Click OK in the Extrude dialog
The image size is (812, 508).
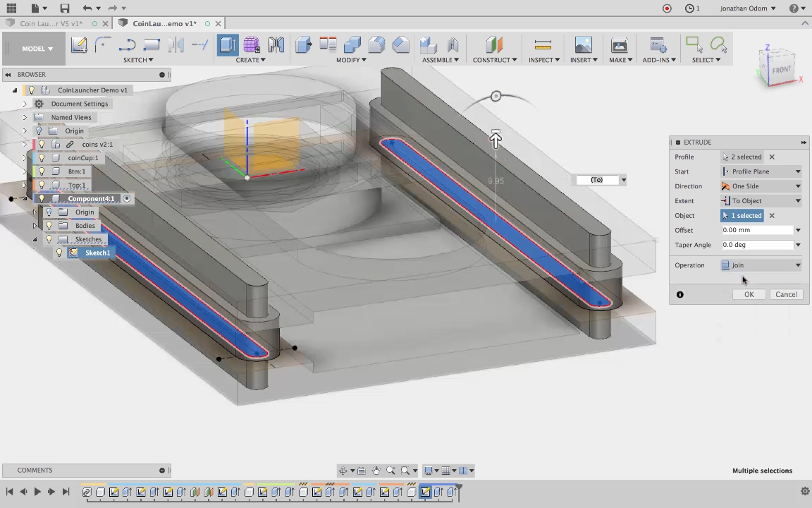749,294
